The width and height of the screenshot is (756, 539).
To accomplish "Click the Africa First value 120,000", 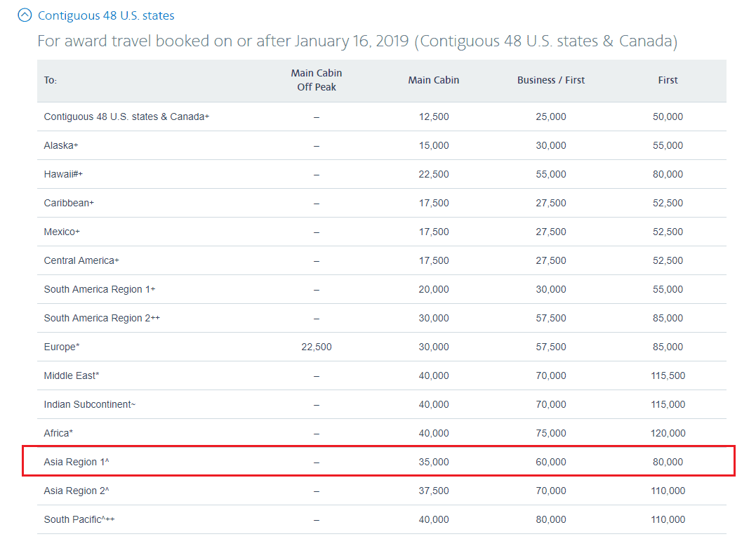I will tap(668, 433).
